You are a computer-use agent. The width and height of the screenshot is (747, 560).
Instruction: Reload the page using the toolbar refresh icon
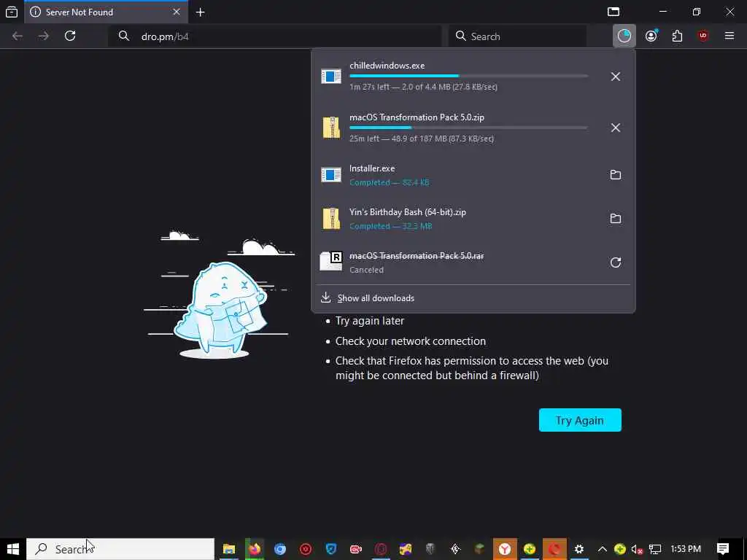coord(70,36)
